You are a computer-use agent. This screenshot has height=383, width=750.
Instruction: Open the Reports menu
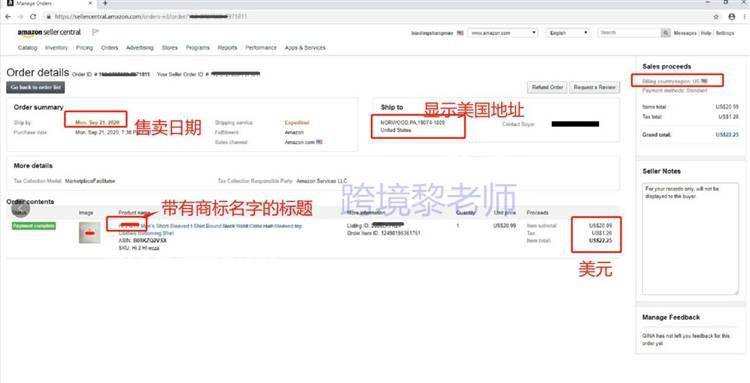(x=227, y=48)
